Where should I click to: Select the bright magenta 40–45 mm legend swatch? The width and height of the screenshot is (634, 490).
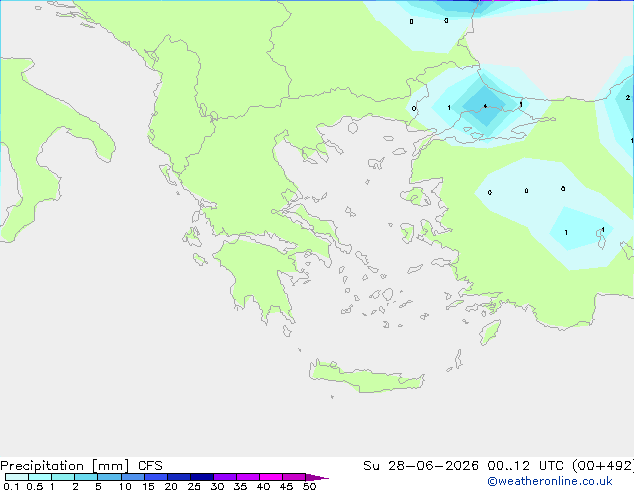(271, 477)
